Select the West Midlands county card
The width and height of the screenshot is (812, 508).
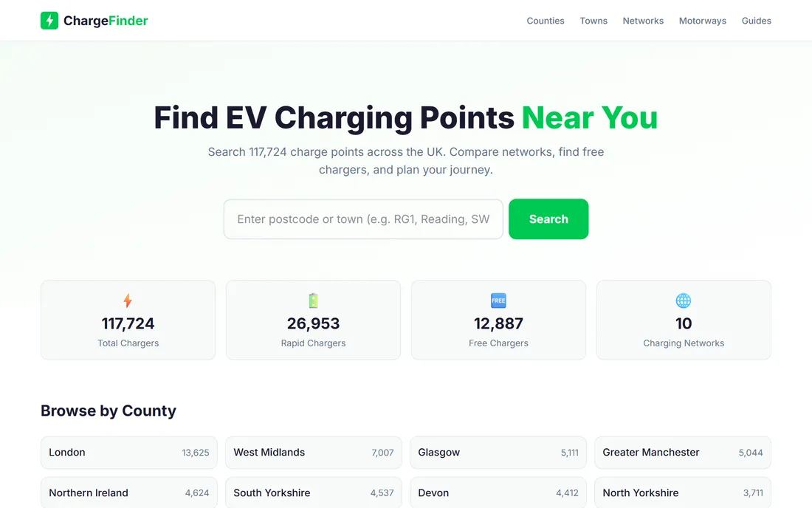pos(313,453)
